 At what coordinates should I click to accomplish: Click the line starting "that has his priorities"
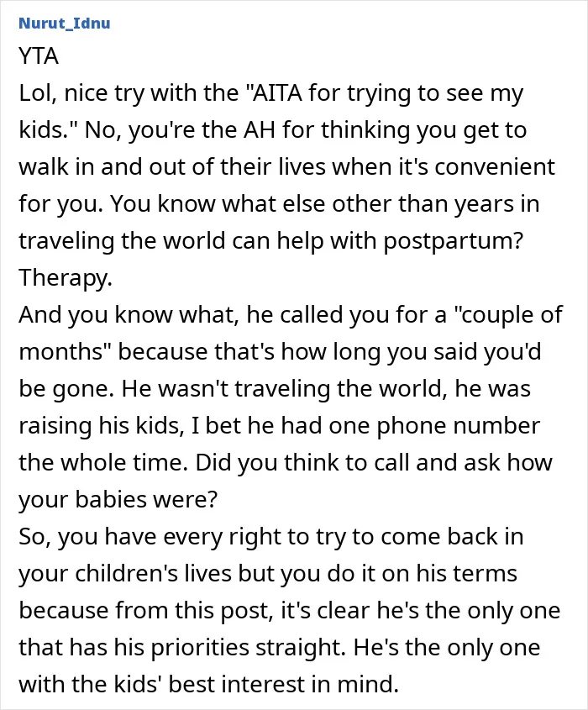point(279,648)
